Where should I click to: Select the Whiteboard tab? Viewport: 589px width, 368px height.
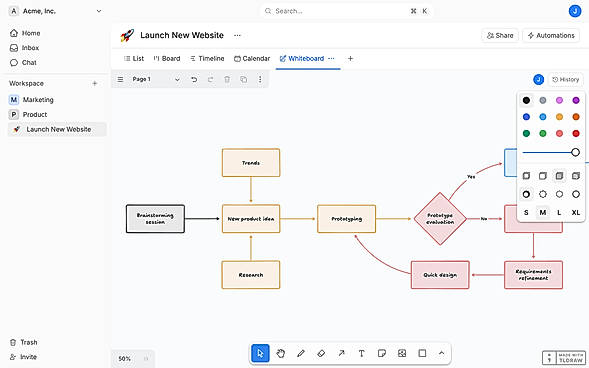point(302,58)
